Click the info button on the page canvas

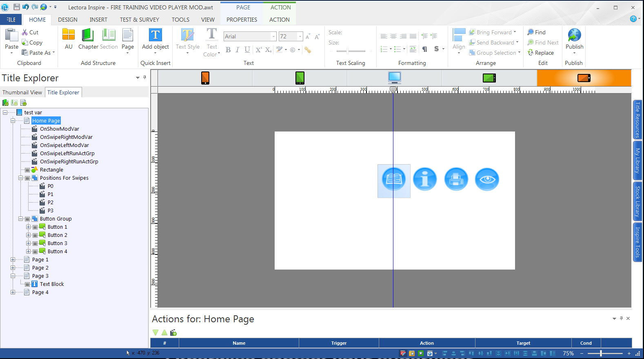coord(425,179)
